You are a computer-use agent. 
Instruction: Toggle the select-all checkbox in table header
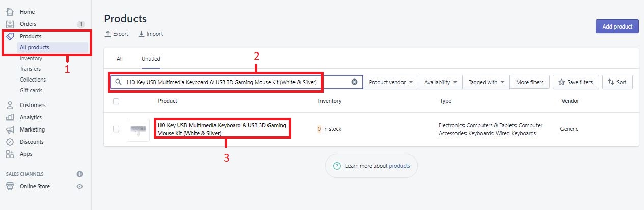pos(116,101)
